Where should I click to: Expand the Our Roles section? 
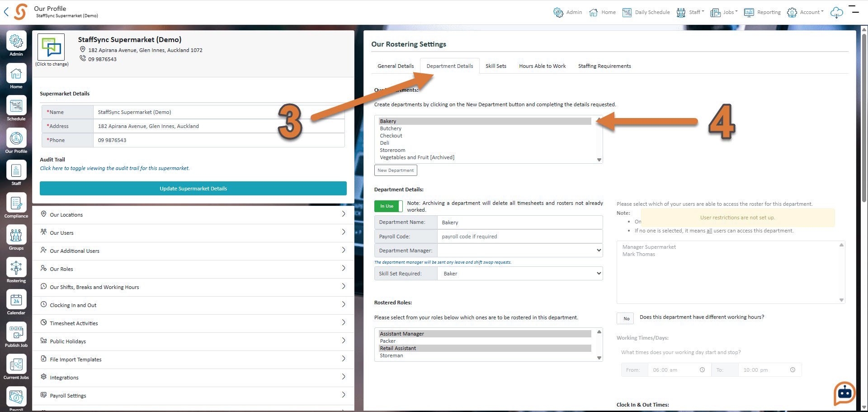(193, 269)
